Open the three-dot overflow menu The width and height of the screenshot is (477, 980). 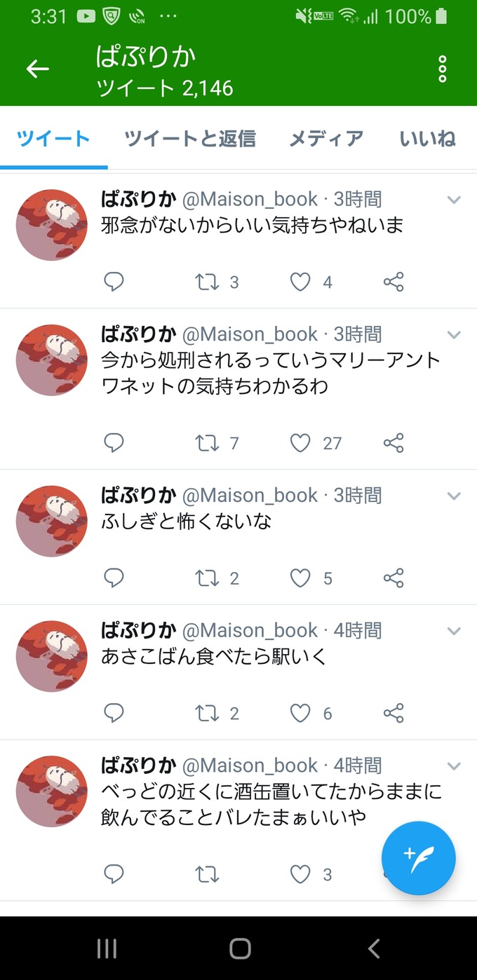[x=443, y=69]
